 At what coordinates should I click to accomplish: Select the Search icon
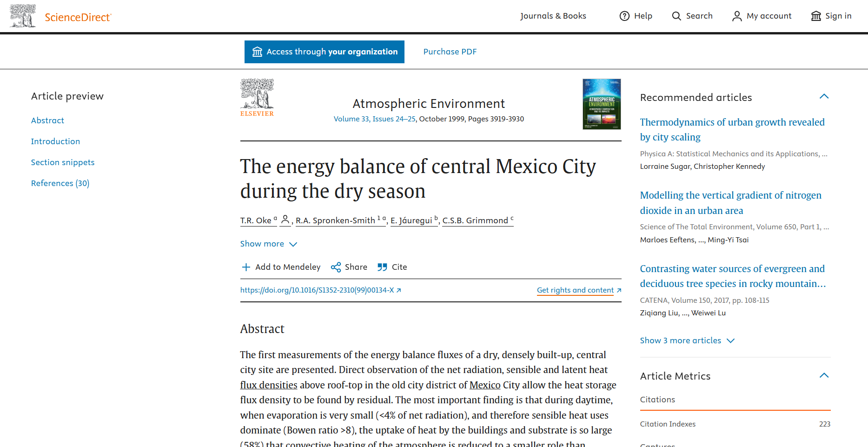click(676, 15)
